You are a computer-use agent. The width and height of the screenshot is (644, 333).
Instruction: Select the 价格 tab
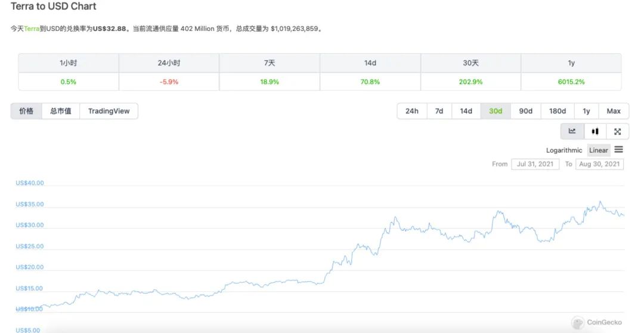[x=26, y=111]
